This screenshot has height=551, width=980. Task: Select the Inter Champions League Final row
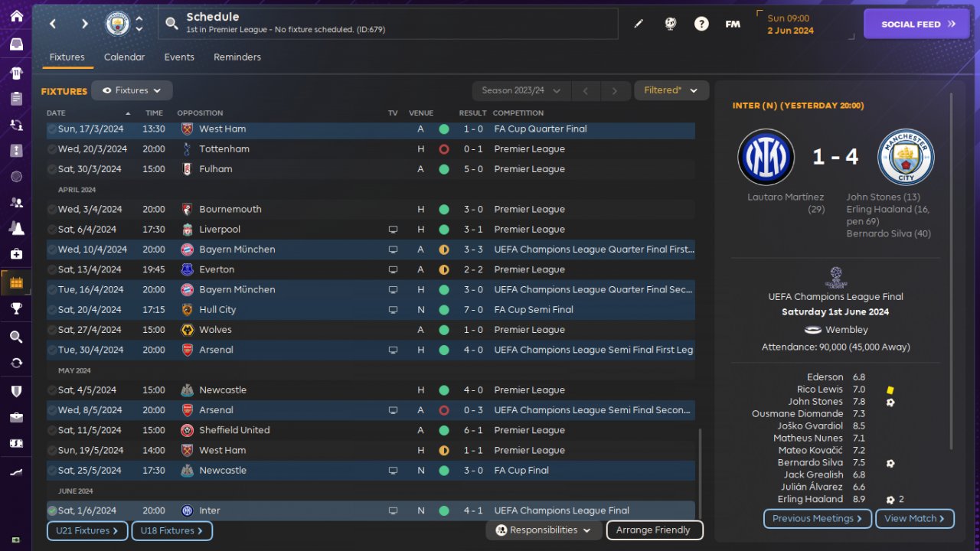(371, 510)
